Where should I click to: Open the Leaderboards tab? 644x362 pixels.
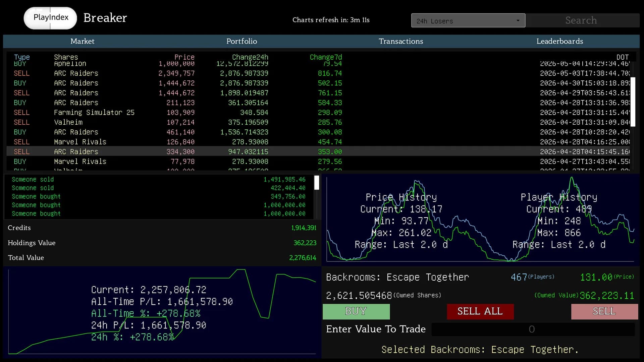[x=560, y=41]
